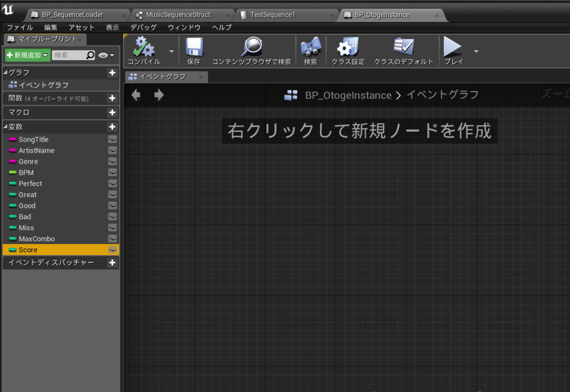Image resolution: width=570 pixels, height=392 pixels.
Task: Click the Unreal Engine logo
Action: [x=8, y=9]
